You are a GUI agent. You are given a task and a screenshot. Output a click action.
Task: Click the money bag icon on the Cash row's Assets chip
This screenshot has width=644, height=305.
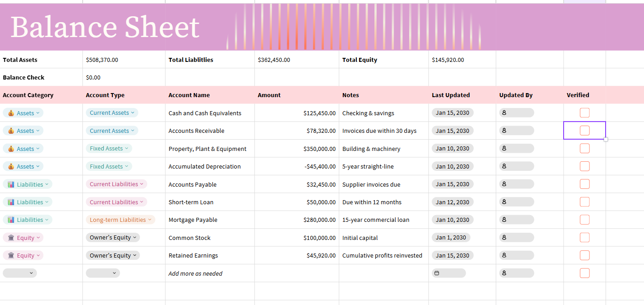point(11,113)
